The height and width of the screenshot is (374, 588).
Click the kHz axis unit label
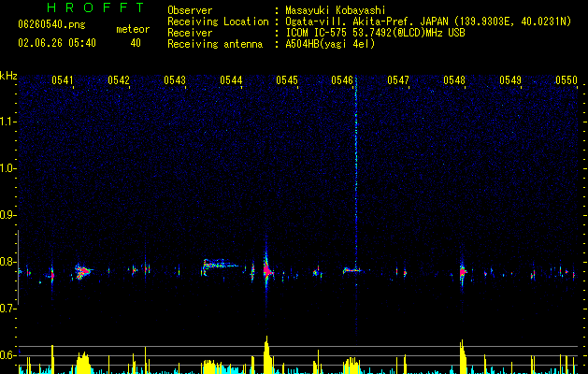[8, 76]
